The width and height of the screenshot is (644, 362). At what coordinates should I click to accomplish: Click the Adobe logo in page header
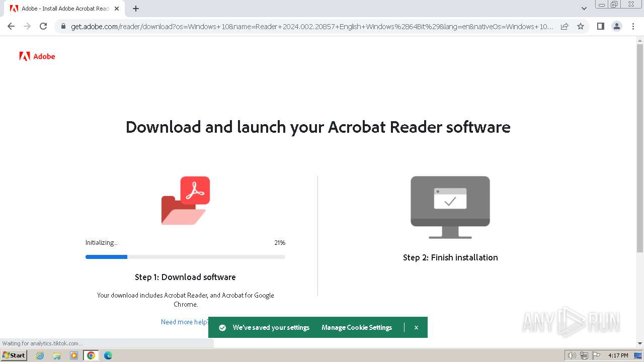pos(37,56)
